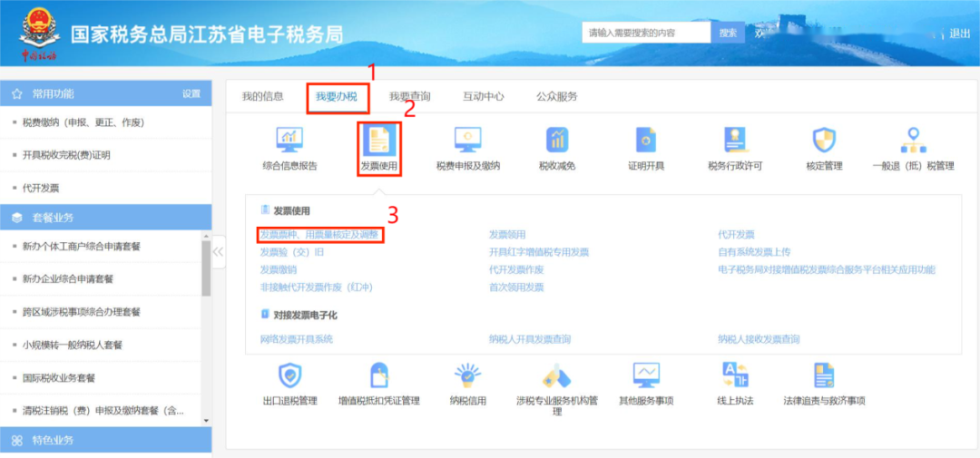Open 开具税收完税(费)证明 in sidebar
980x458 pixels.
(66, 156)
